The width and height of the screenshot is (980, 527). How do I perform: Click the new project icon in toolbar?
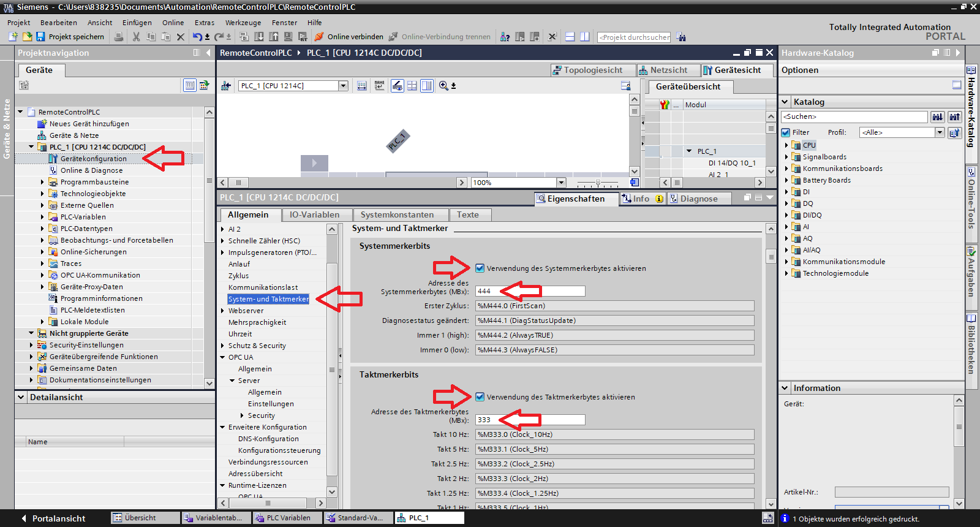pos(13,37)
